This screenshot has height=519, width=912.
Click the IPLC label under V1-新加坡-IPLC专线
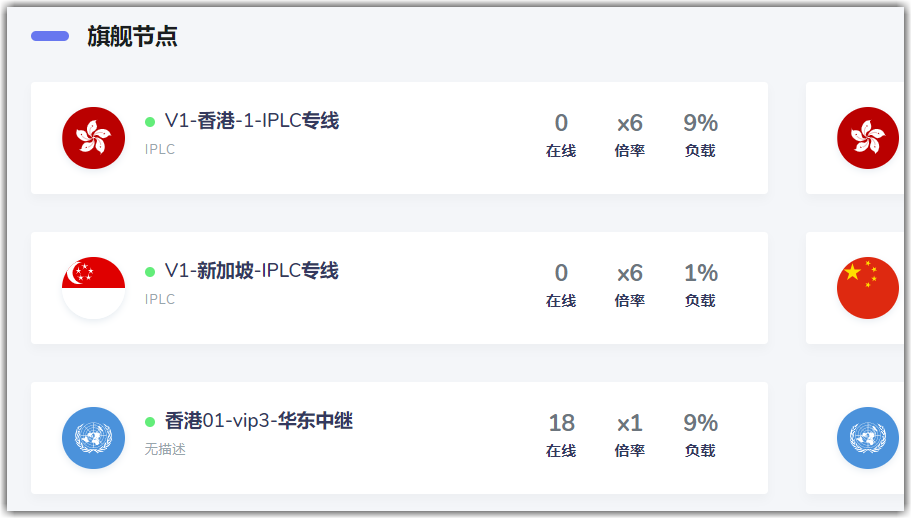160,299
